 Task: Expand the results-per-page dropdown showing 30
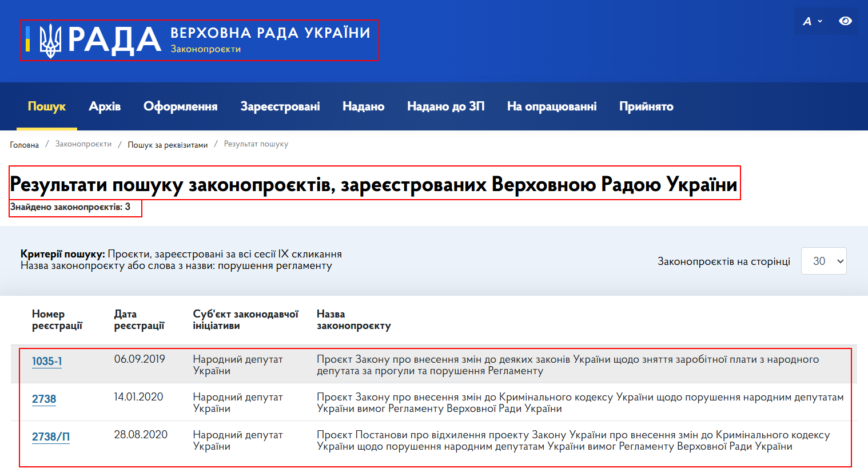coord(824,261)
